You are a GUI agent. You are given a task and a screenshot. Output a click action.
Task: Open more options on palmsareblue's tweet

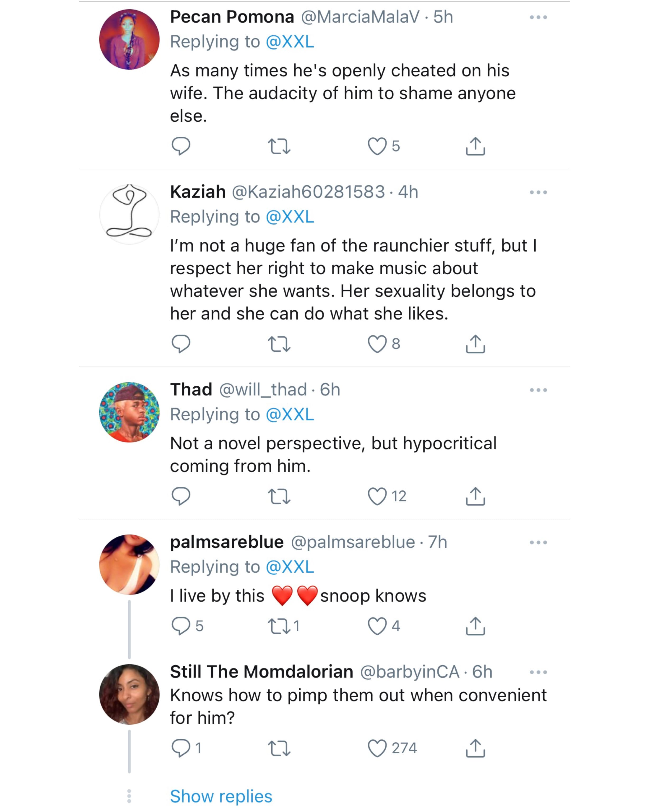538,543
